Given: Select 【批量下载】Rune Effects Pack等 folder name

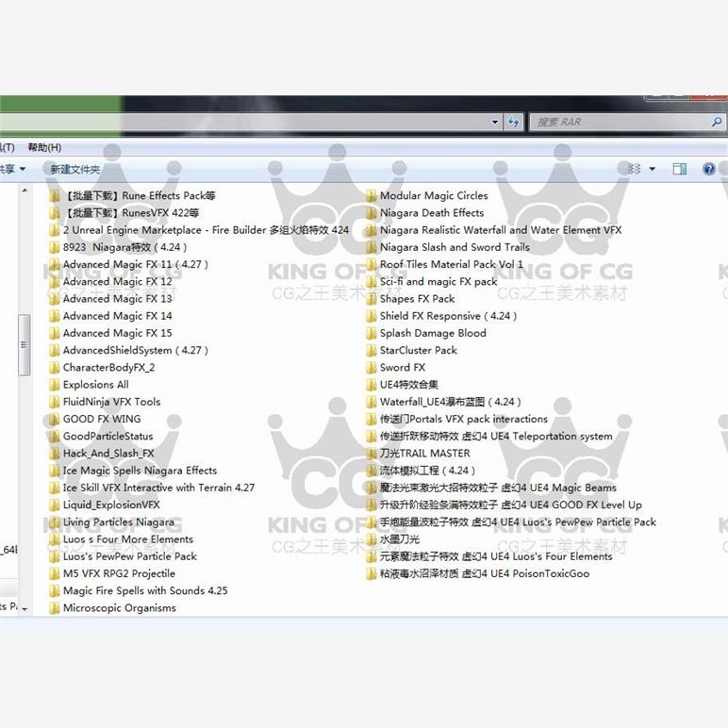Looking at the screenshot, I should (x=140, y=196).
